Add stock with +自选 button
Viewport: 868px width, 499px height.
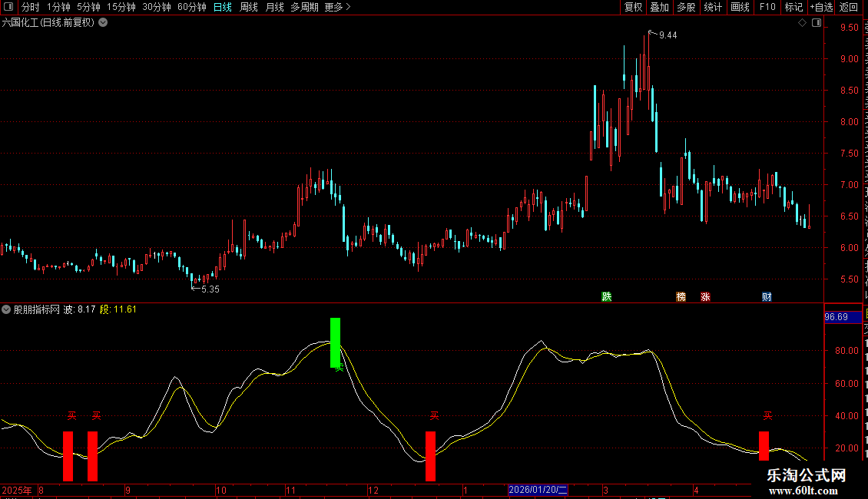[x=821, y=7]
